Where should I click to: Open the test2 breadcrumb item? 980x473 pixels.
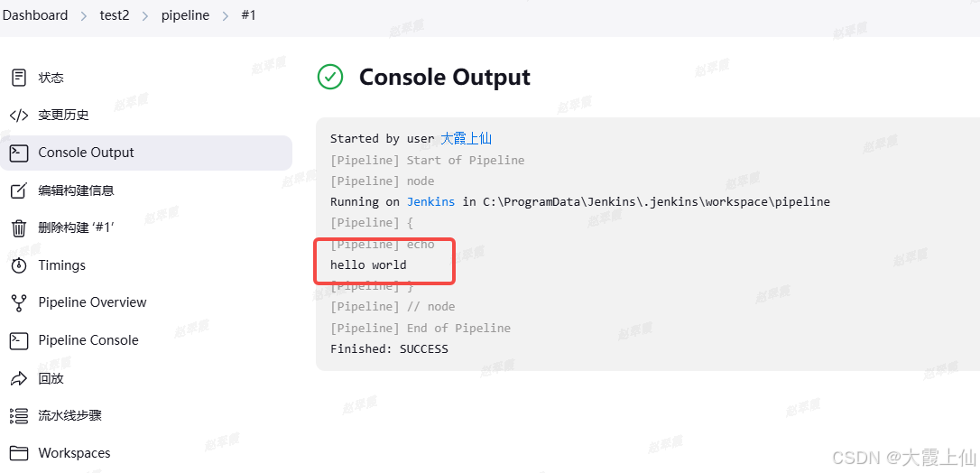pos(115,15)
